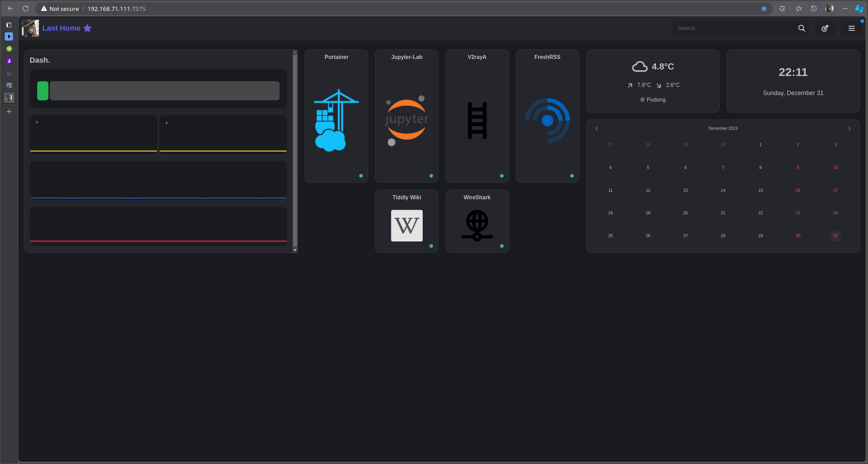Click the Dash. panel scrollbar track

295,151
